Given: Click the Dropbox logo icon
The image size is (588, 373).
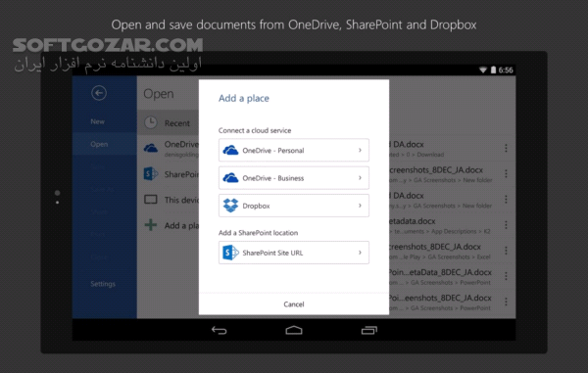Looking at the screenshot, I should tap(230, 206).
